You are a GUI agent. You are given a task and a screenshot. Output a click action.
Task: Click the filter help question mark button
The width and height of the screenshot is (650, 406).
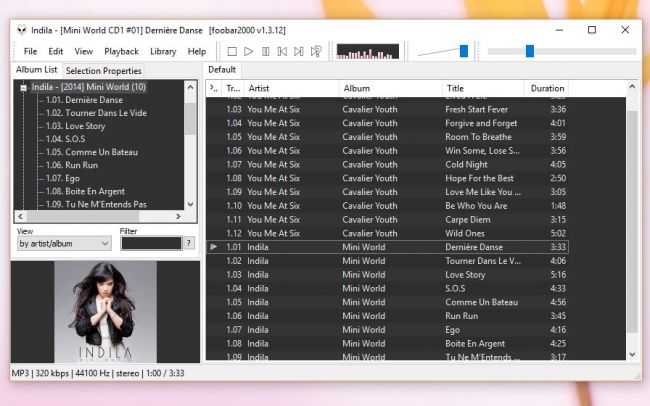click(x=189, y=243)
